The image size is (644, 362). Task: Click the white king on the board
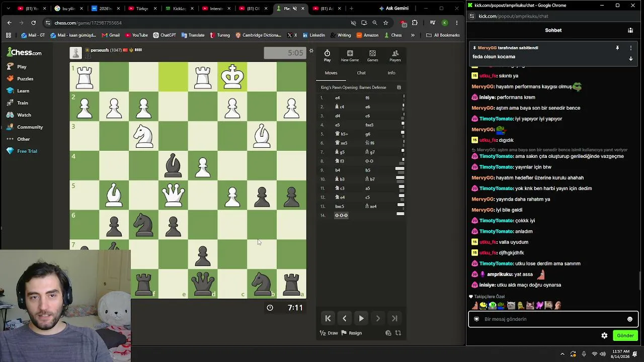232,77
